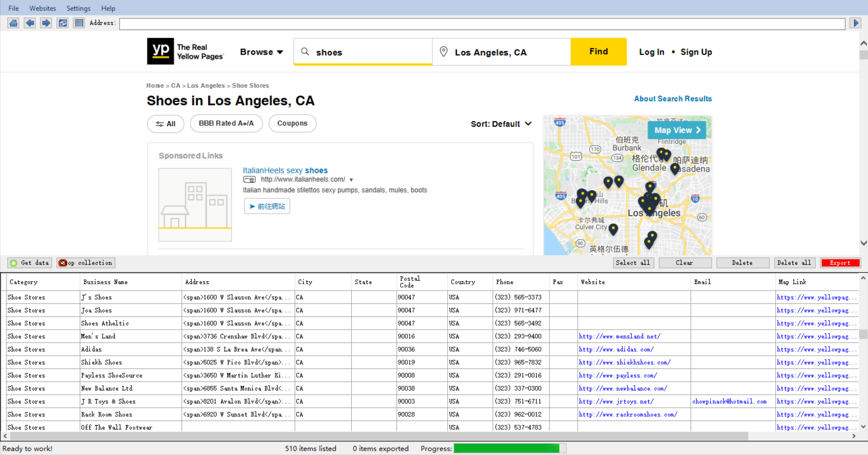Click the CA breadcrumb link
Viewport: 868px width, 455px height.
click(175, 86)
